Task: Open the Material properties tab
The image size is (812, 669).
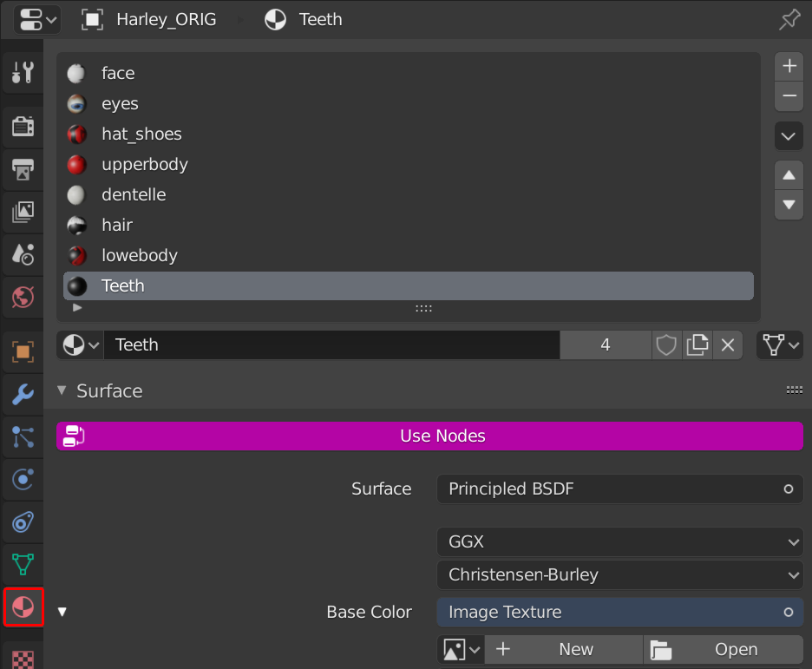Action: point(23,607)
